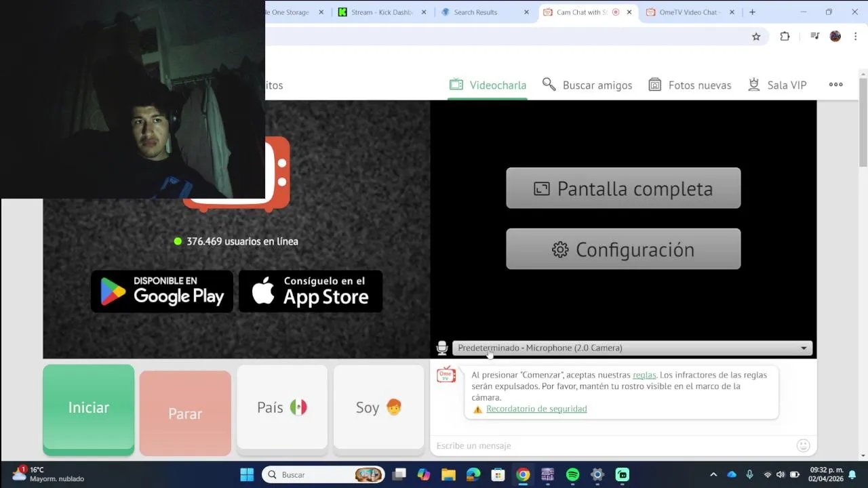Click the message input field
Screen dimensions: 868x488
point(614,445)
